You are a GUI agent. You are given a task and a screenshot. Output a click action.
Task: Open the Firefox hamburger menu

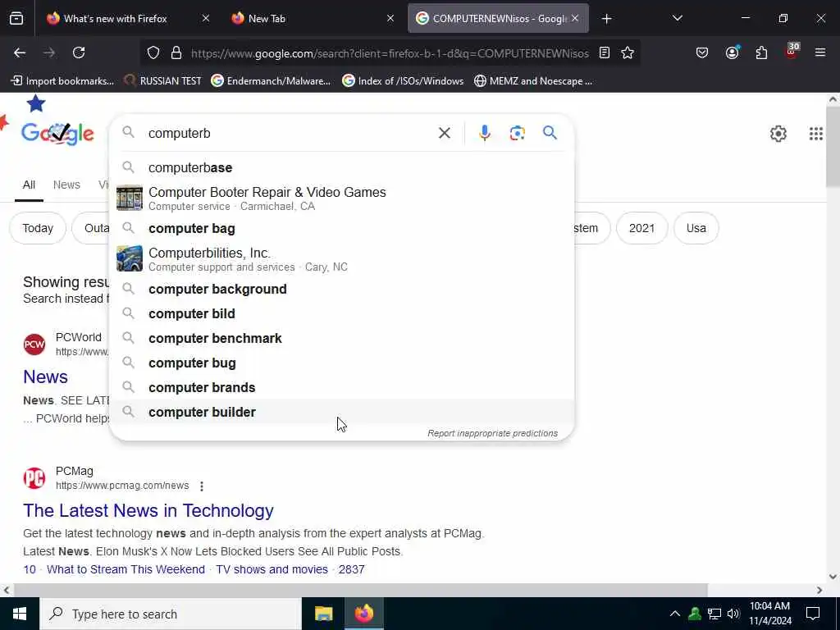tap(819, 52)
